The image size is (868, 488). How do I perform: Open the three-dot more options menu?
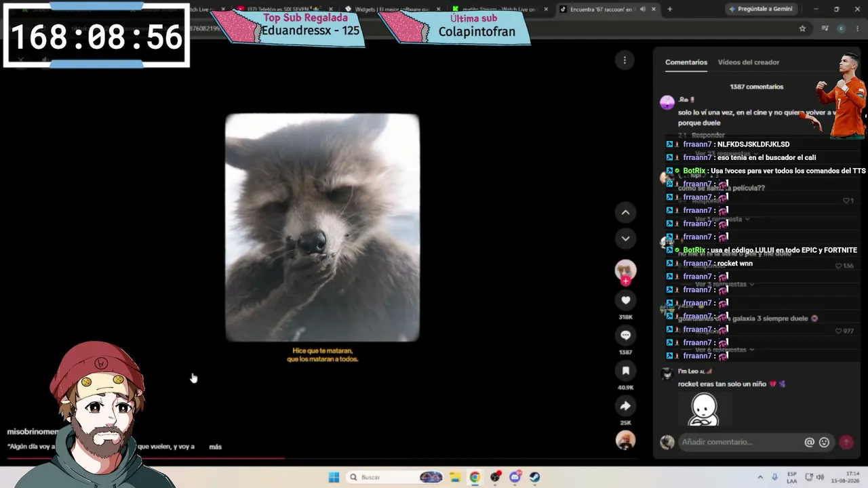(625, 60)
